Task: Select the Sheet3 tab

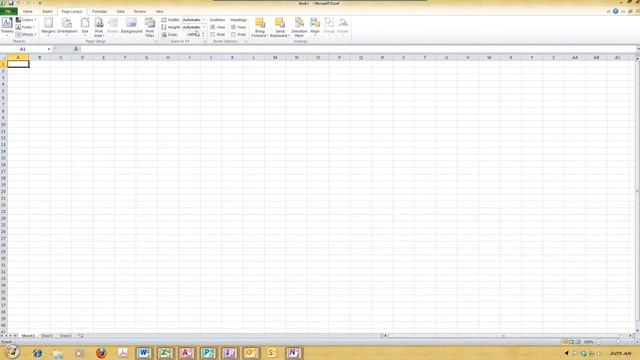Action: [x=66, y=336]
